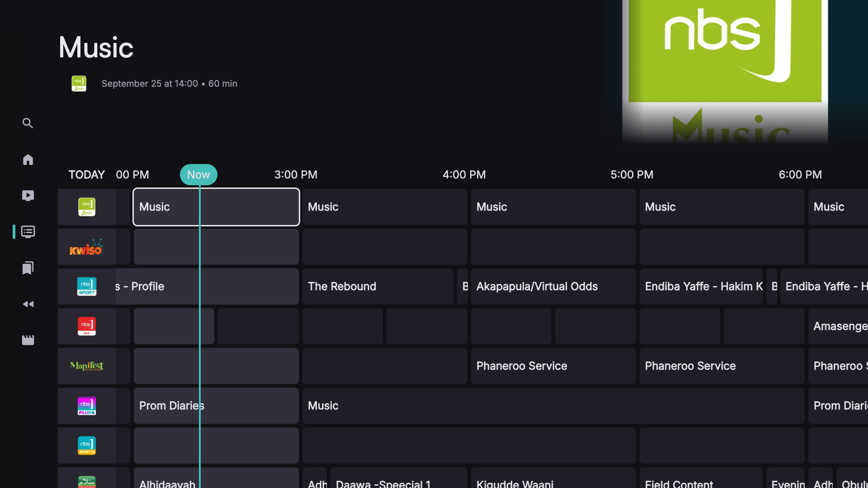Select the NBS Music channel logo row

(87, 207)
